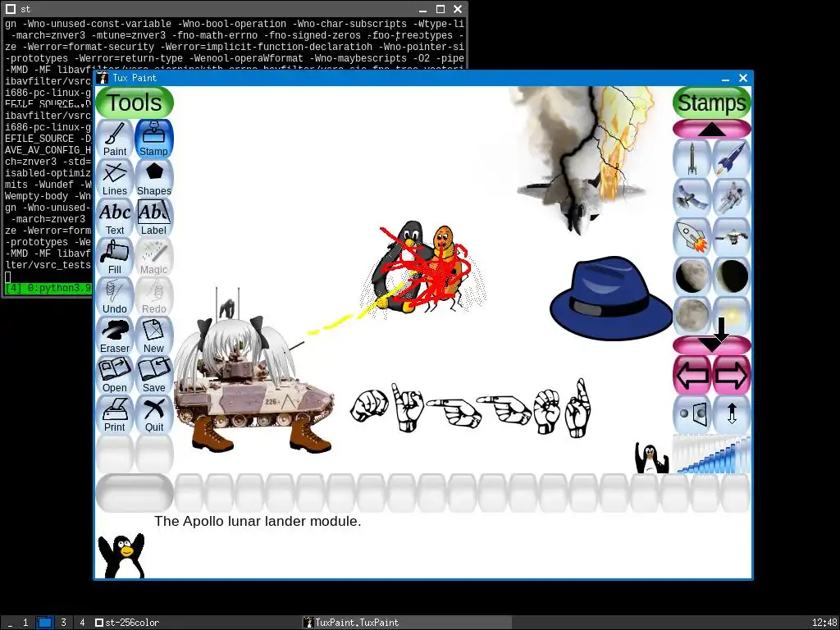Select the Text tool

point(115,217)
